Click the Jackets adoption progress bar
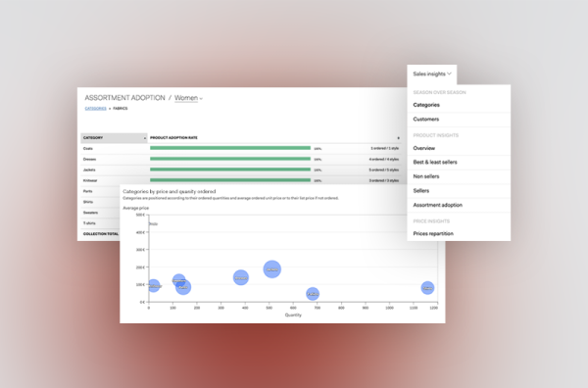The height and width of the screenshot is (388, 588). click(230, 170)
